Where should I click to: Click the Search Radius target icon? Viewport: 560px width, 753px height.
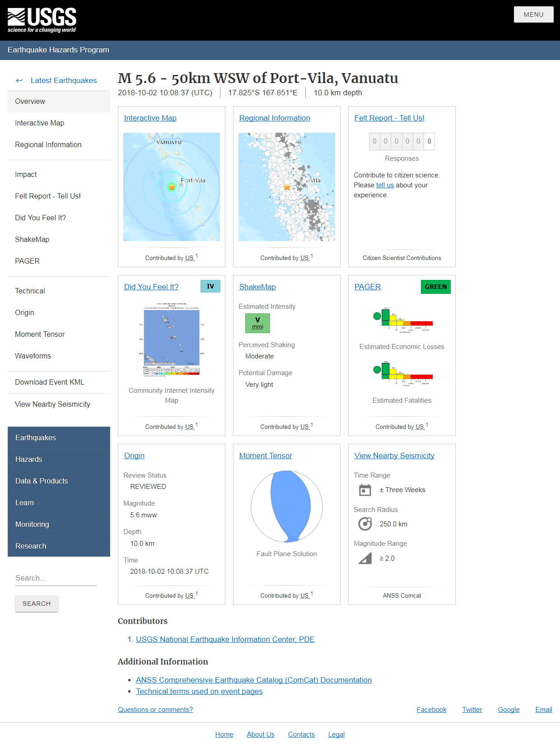pos(365,524)
